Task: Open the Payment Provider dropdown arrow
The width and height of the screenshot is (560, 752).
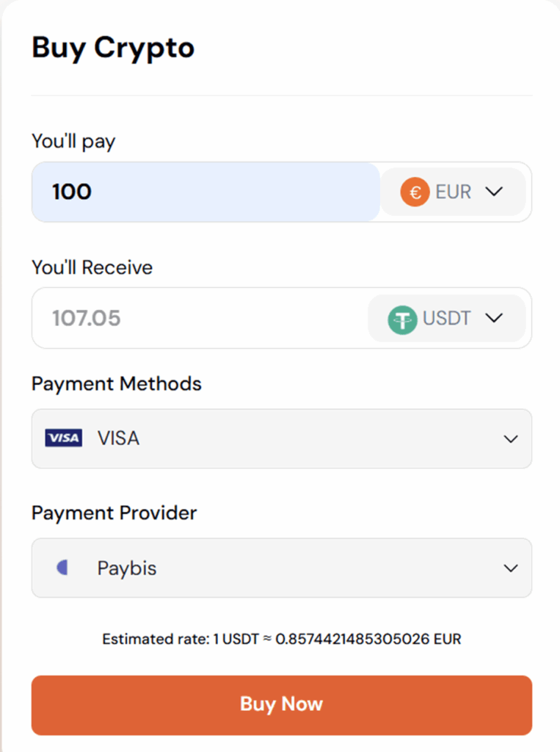Action: point(511,568)
